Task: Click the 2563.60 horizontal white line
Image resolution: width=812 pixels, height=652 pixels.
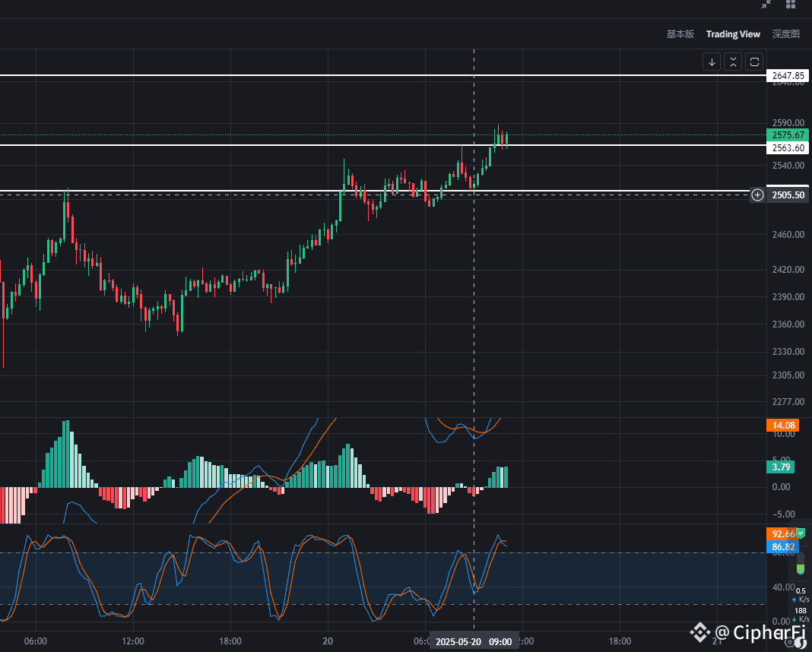Action: coord(383,145)
